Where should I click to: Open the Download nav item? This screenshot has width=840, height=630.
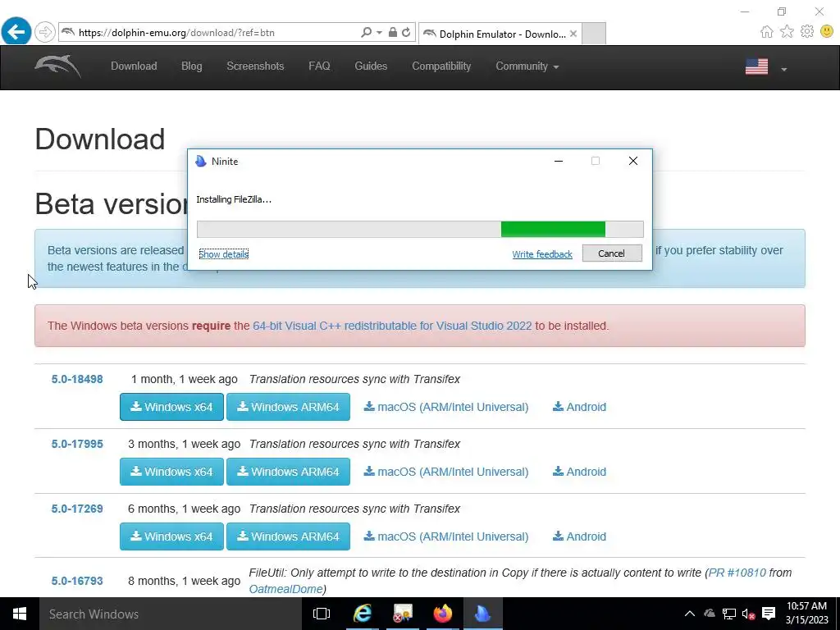[134, 66]
